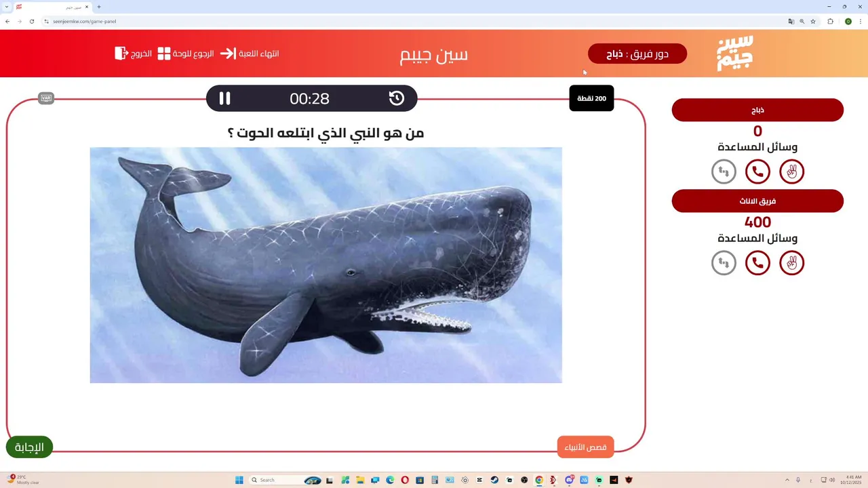Open File Explorer from the taskbar
The image size is (868, 488).
pos(360,480)
